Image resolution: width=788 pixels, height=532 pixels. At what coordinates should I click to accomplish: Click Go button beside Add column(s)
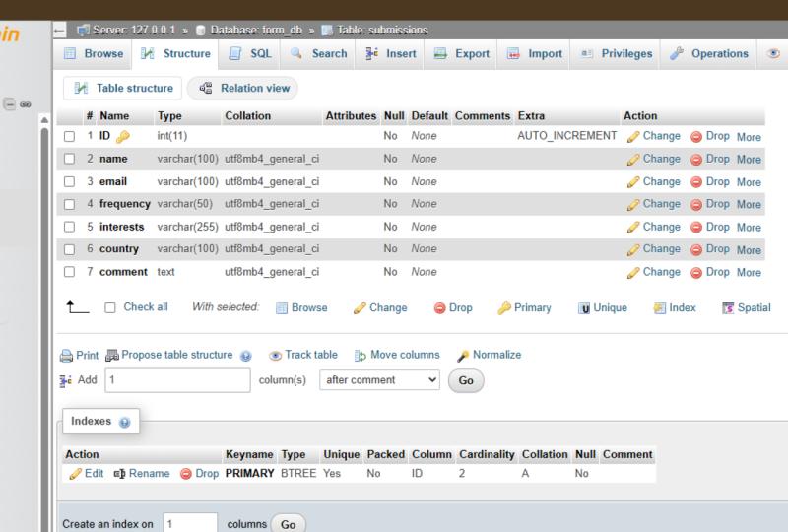point(466,380)
